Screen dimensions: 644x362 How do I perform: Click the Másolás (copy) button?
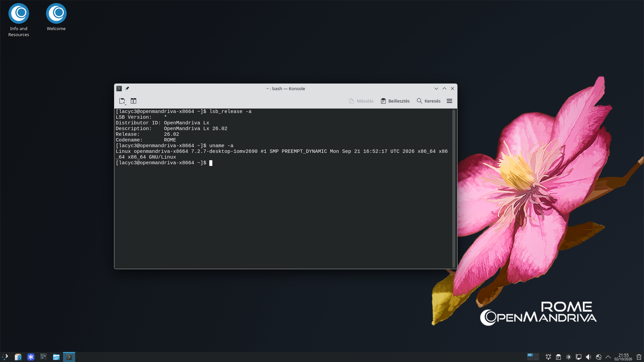tap(361, 101)
